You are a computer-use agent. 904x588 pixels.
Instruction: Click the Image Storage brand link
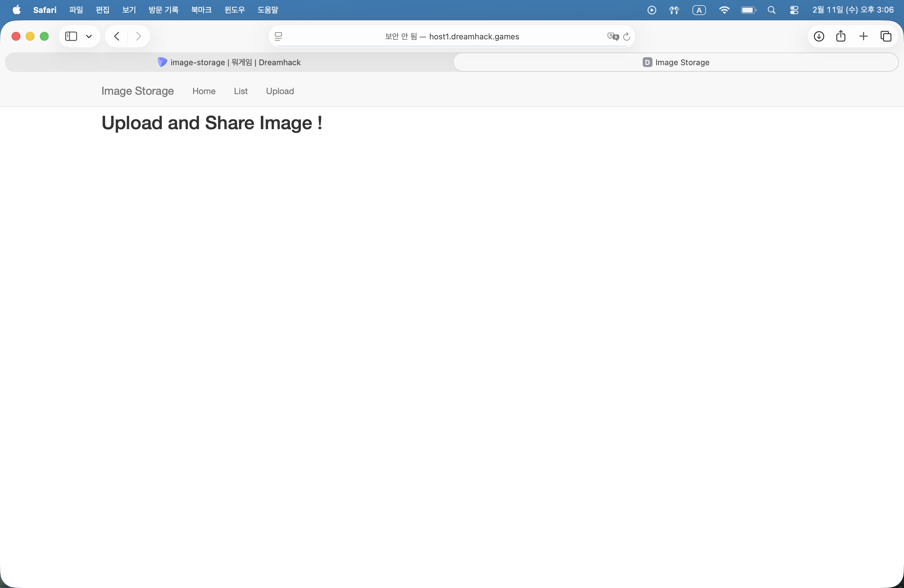coord(137,91)
